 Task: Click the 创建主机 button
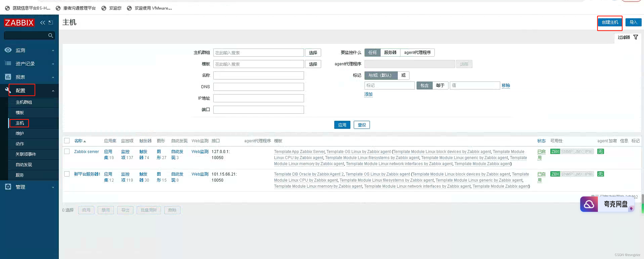[610, 22]
